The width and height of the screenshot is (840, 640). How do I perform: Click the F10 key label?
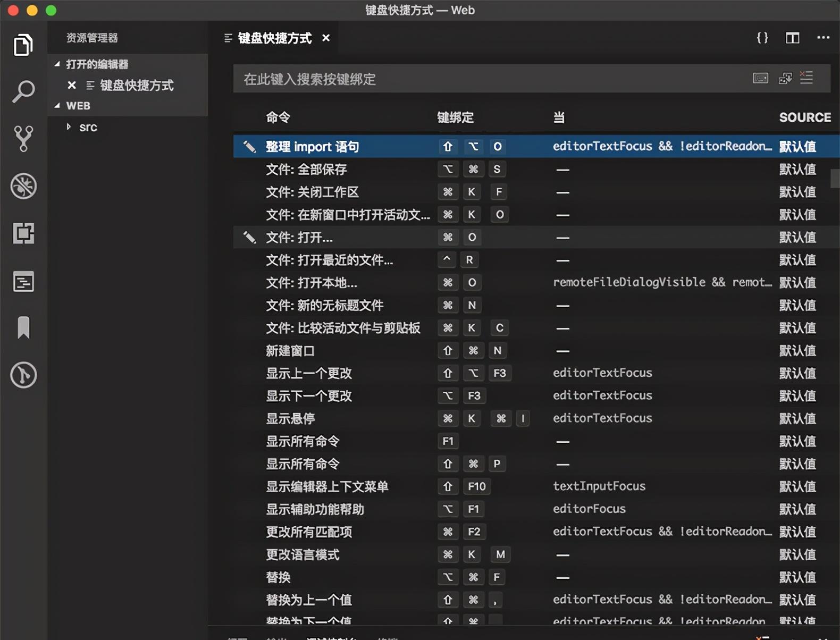476,486
